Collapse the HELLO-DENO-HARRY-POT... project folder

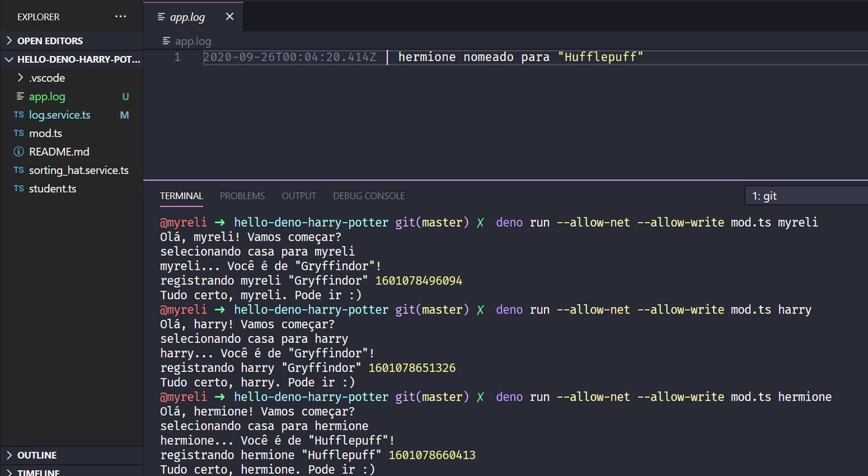[x=9, y=59]
